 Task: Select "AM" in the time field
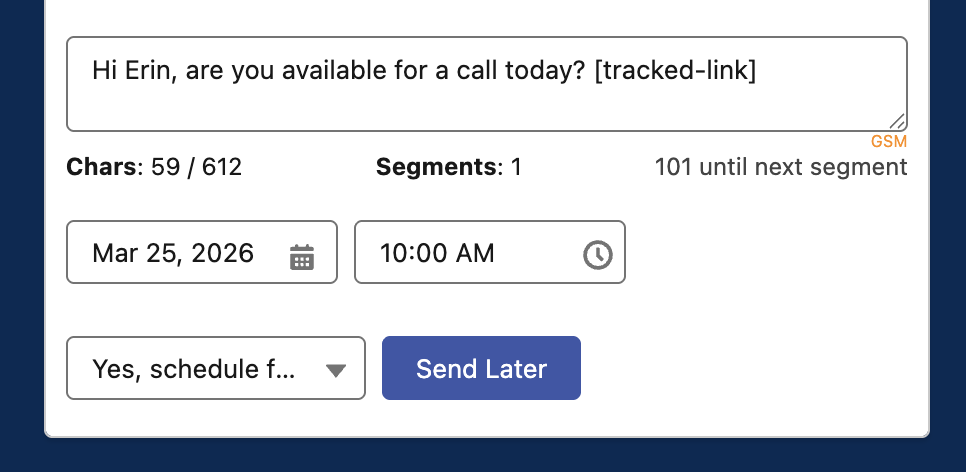pos(475,253)
